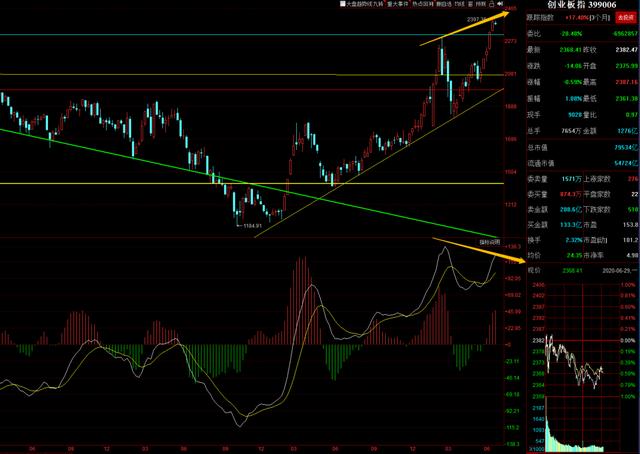The height and width of the screenshot is (454, 640).
Task: Click the 昨收 value 2382.47
Action: 626,50
